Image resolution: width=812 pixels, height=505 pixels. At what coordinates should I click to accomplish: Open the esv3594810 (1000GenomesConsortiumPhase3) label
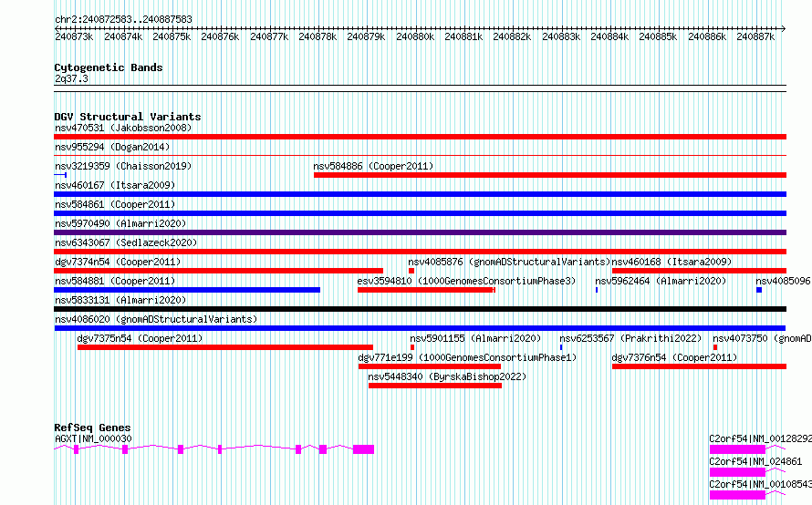coord(466,281)
